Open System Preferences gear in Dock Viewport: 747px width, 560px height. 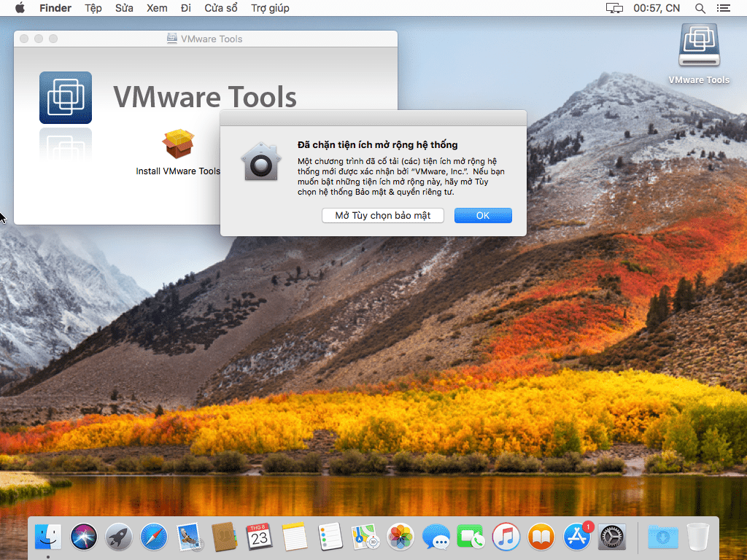(x=612, y=537)
